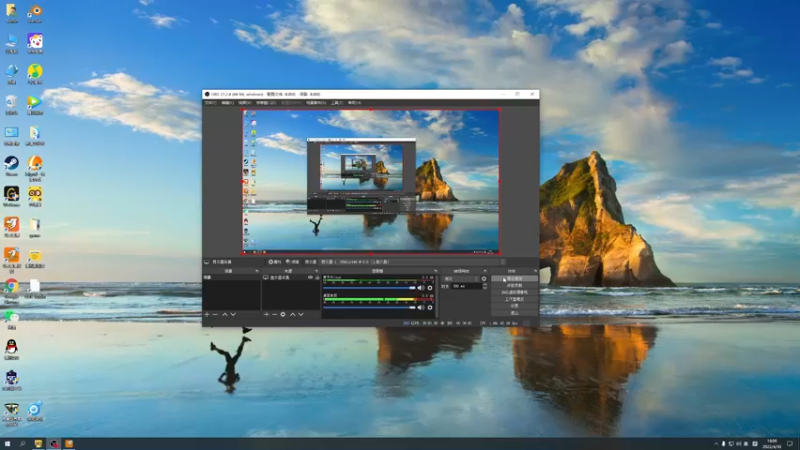This screenshot has width=800, height=450.
Task: Click Start Virtual Camera button
Action: [x=514, y=292]
